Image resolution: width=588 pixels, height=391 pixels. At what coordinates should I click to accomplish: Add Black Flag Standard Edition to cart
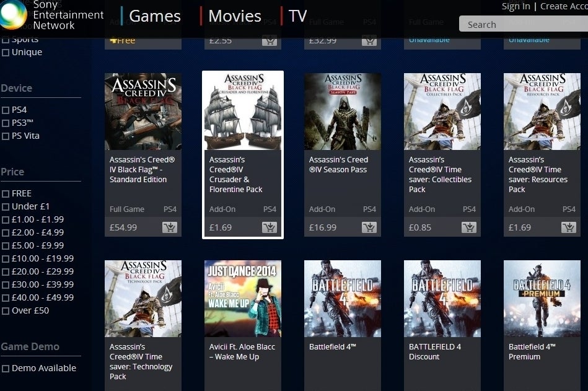click(170, 227)
